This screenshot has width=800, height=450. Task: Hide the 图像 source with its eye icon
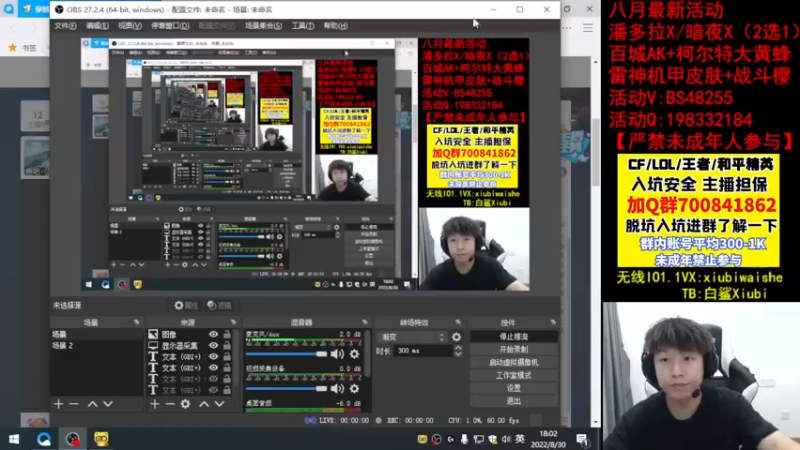click(213, 334)
